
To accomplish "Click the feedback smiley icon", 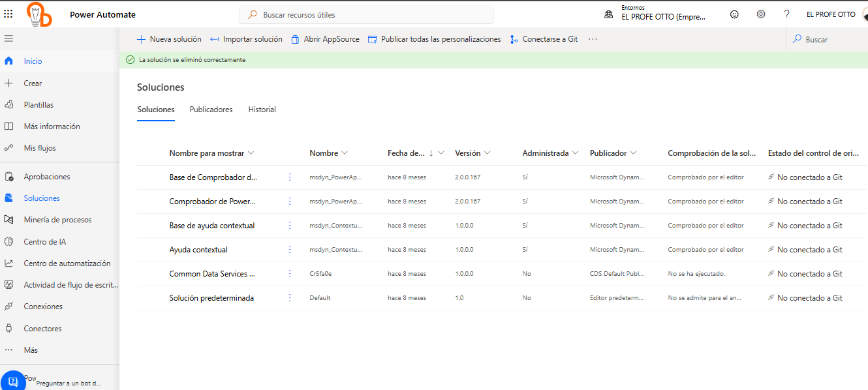I will click(x=735, y=14).
